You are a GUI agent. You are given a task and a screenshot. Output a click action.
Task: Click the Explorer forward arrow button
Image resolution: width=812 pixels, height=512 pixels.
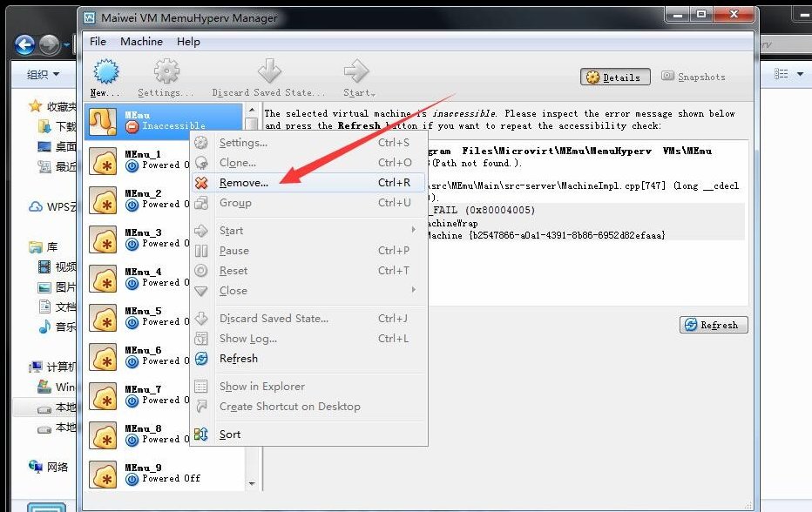(x=49, y=45)
